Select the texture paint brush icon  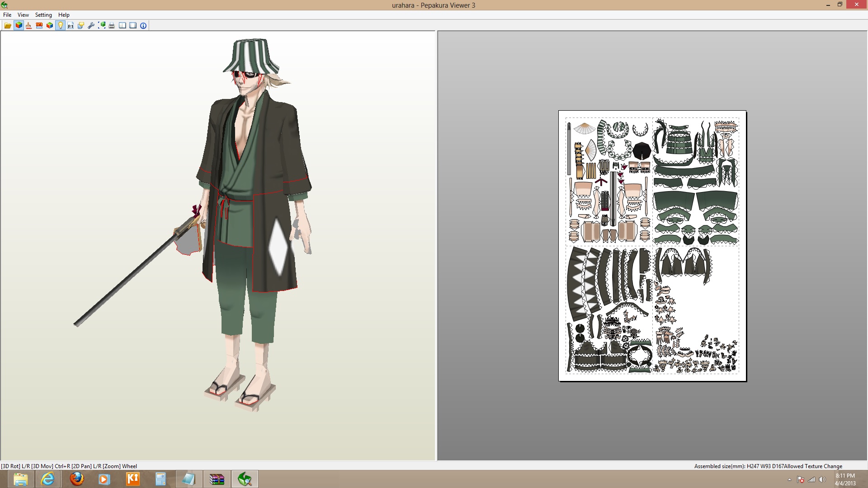pyautogui.click(x=28, y=25)
